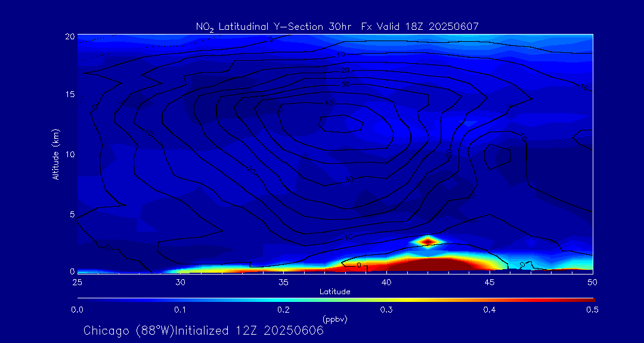This screenshot has width=644, height=343.
Task: Click color bar value label 0.5
Action: (x=592, y=310)
